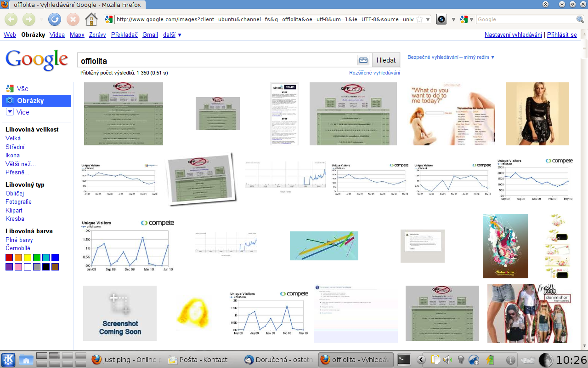Bookmark this page with the star icon

419,19
